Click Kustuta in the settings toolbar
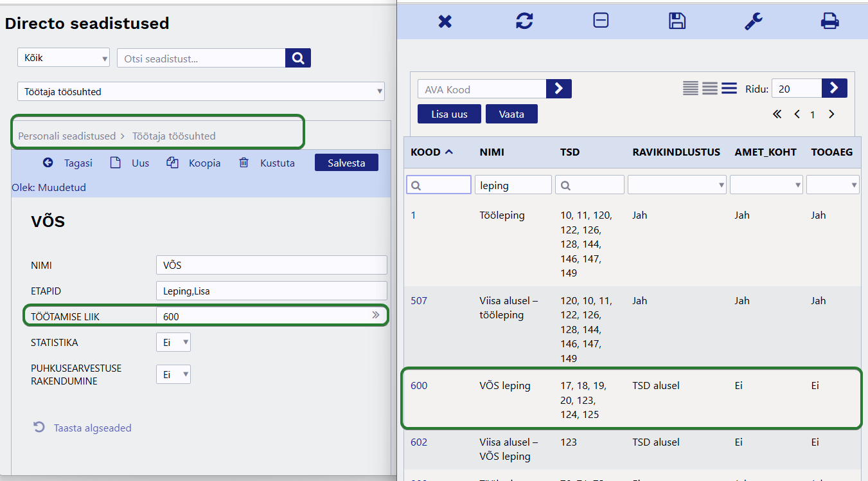The height and width of the screenshot is (481, 868). pos(267,163)
